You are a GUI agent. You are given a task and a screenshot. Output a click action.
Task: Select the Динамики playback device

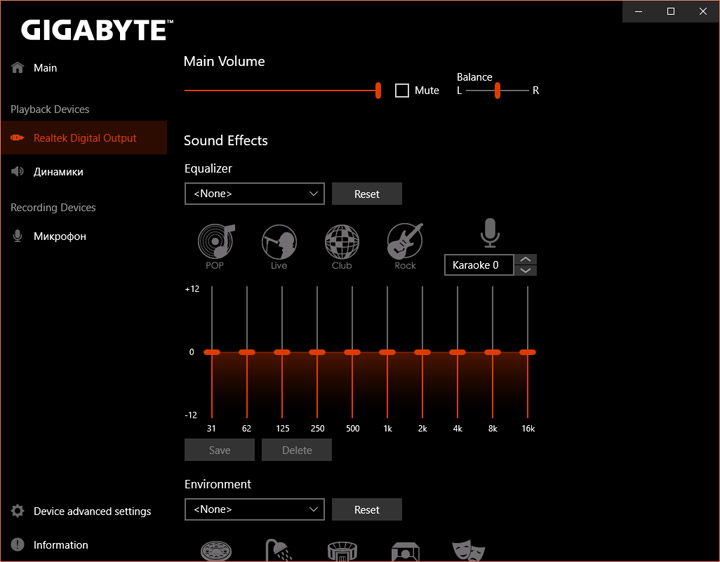tap(84, 171)
